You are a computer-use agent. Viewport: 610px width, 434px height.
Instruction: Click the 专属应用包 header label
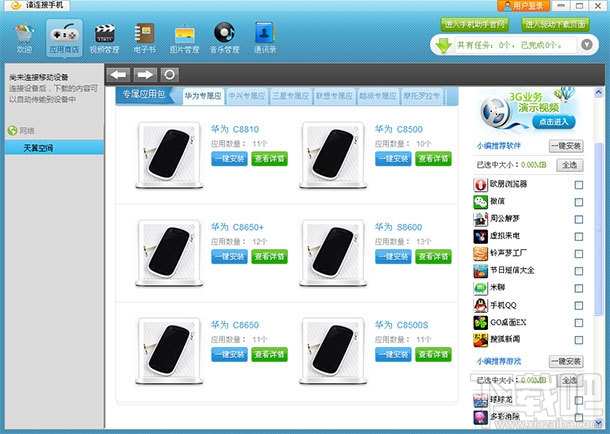click(144, 94)
